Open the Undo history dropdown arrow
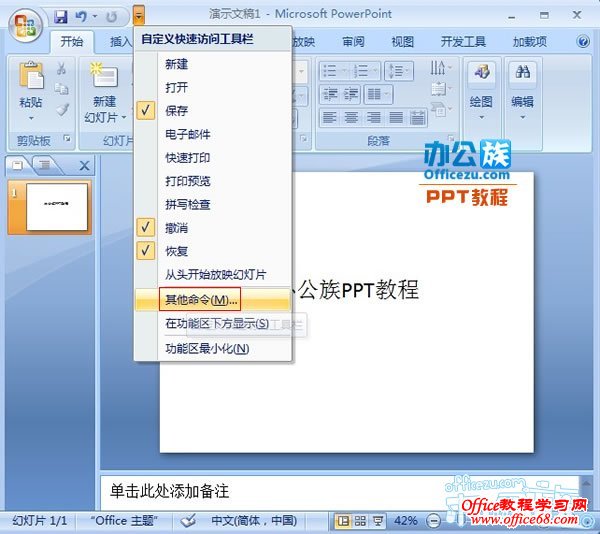 (95, 16)
